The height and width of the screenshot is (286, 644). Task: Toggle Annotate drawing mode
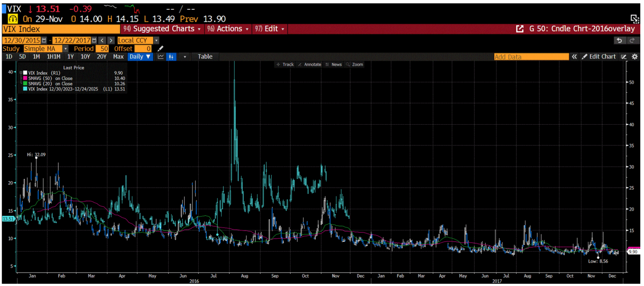pyautogui.click(x=310, y=64)
